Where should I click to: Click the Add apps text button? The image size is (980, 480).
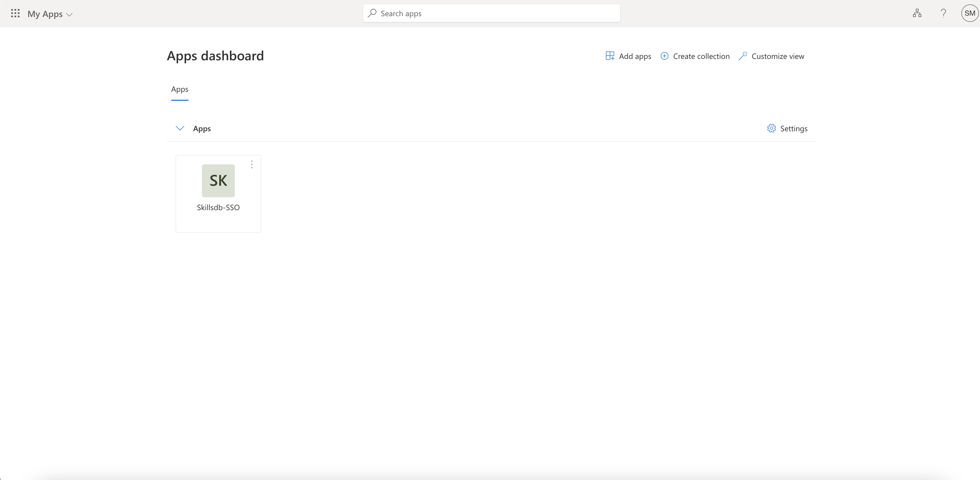click(635, 56)
